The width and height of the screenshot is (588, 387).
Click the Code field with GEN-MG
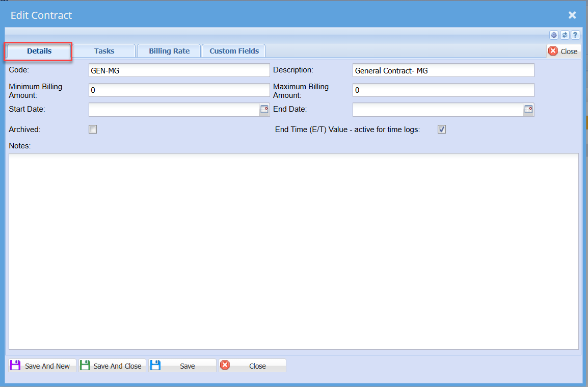(179, 70)
